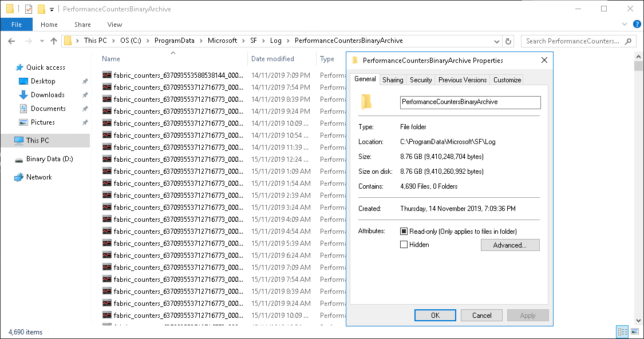Image resolution: width=644 pixels, height=339 pixels.
Task: Open the Share ribbon tab
Action: pyautogui.click(x=82, y=25)
